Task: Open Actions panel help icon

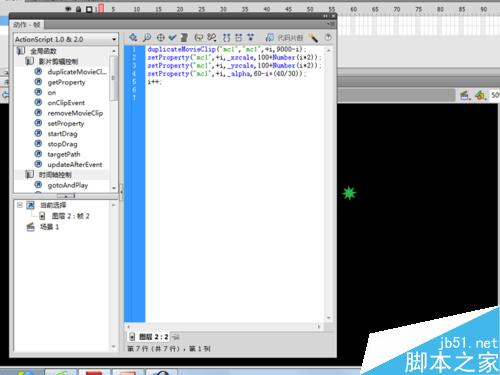Action: click(328, 37)
